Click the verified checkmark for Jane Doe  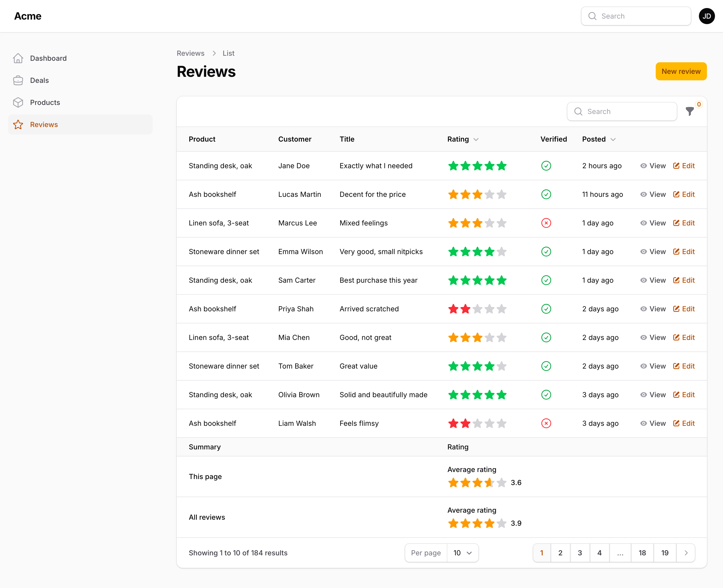point(546,166)
